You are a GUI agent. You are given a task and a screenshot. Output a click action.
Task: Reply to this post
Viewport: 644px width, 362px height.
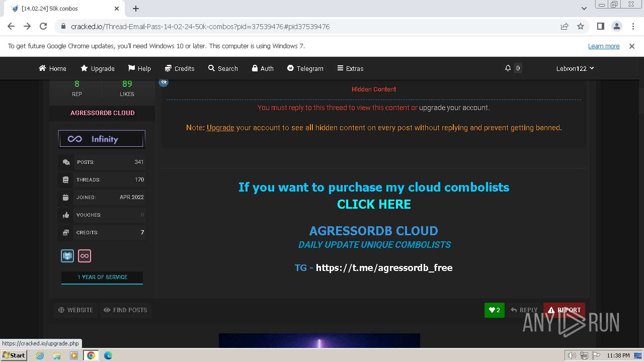tap(524, 310)
